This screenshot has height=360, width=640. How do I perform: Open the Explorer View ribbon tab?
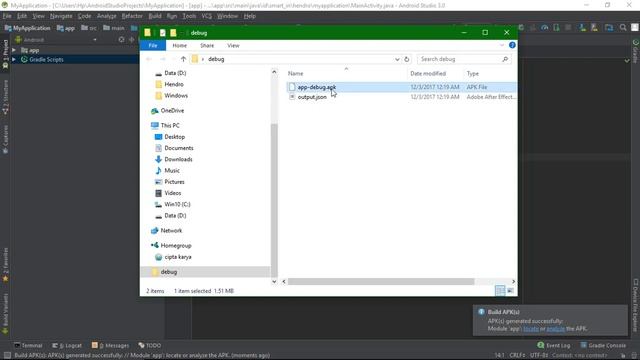[x=233, y=45]
